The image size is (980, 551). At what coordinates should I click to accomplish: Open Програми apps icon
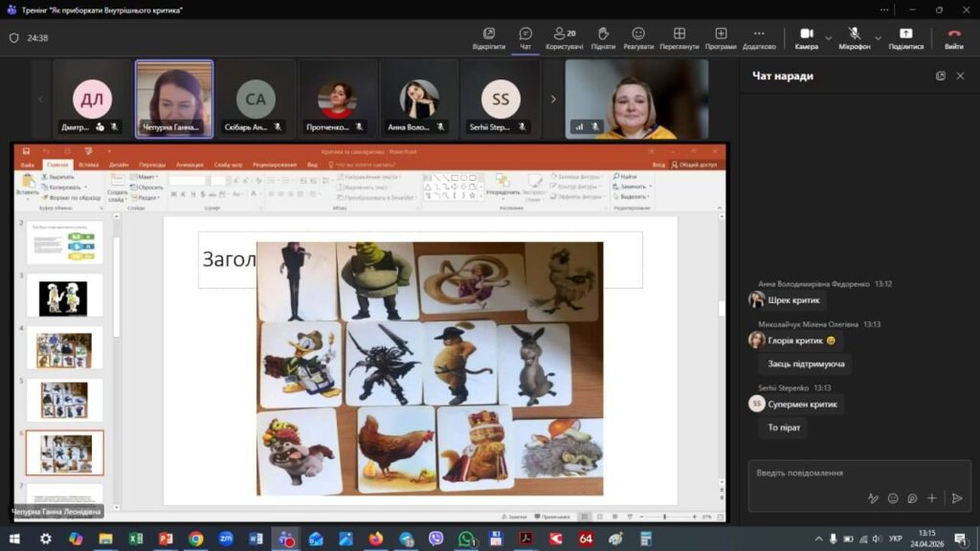[x=721, y=38]
